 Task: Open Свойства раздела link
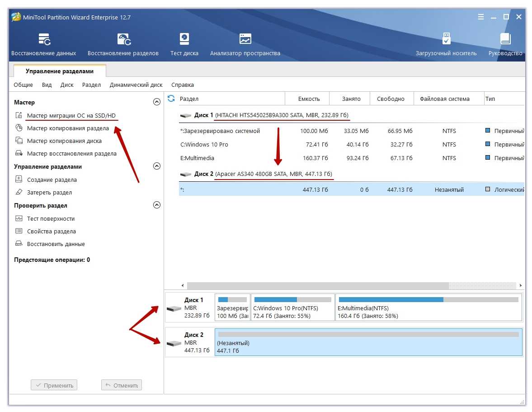coord(52,231)
